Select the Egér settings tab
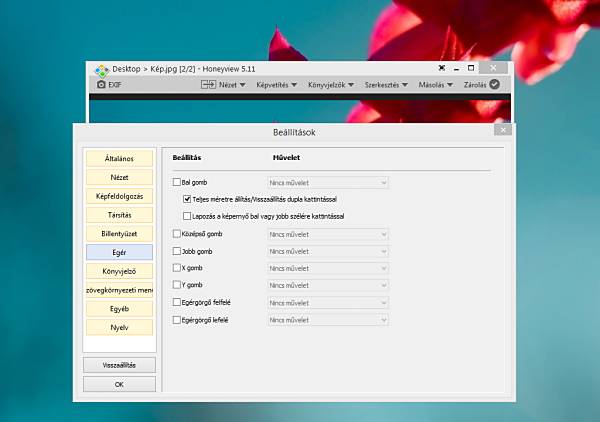600x422 pixels. click(x=119, y=252)
